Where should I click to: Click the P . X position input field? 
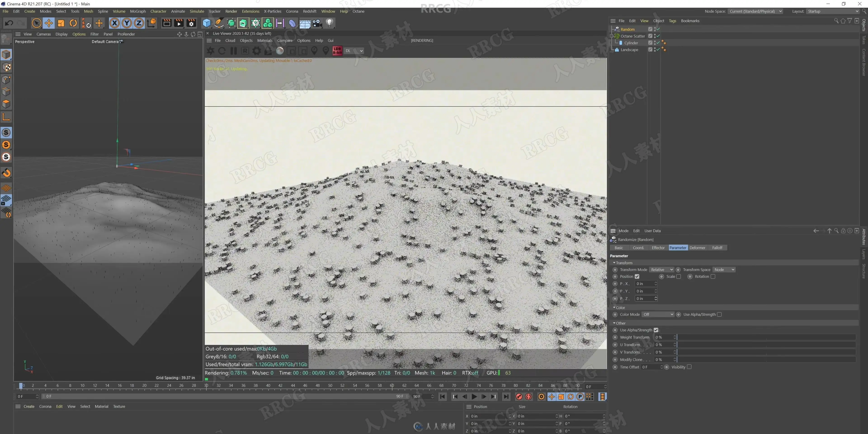pos(646,284)
